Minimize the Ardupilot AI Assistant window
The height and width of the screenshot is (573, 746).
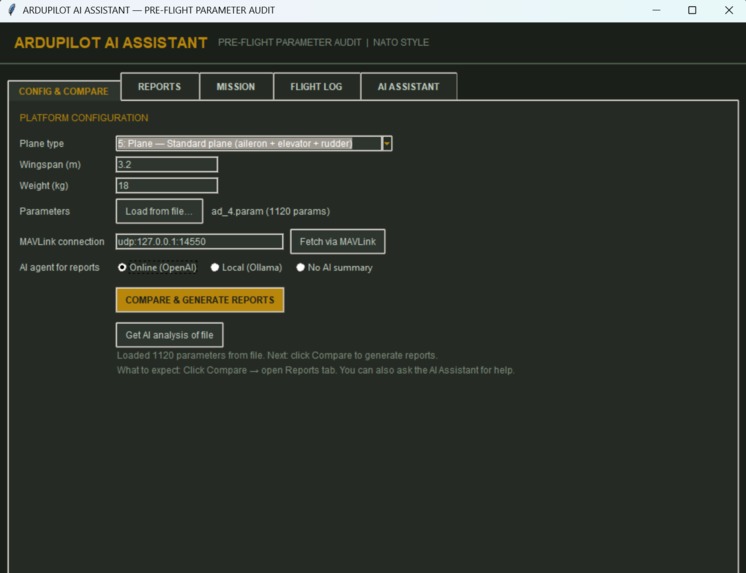(x=657, y=10)
